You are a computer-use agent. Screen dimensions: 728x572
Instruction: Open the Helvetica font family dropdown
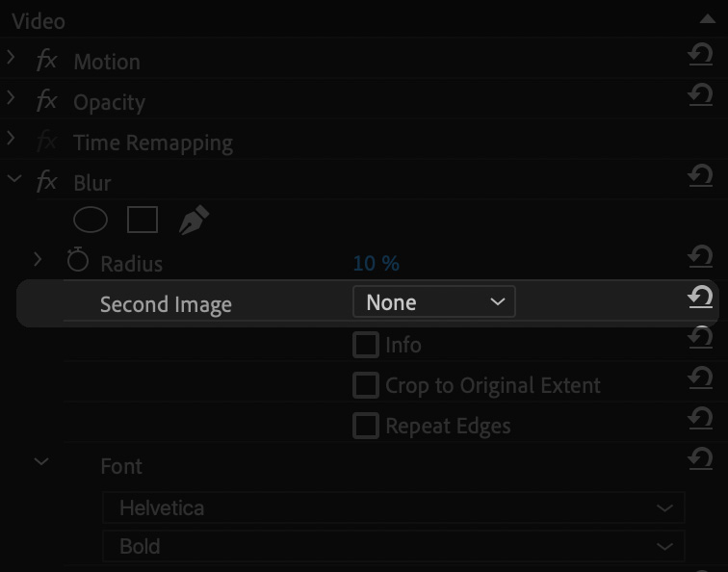393,507
